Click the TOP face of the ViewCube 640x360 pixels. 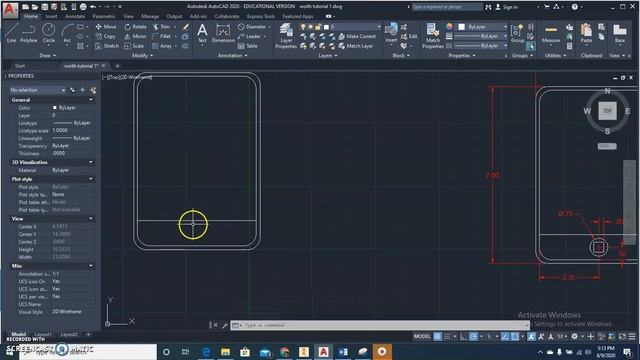(607, 111)
